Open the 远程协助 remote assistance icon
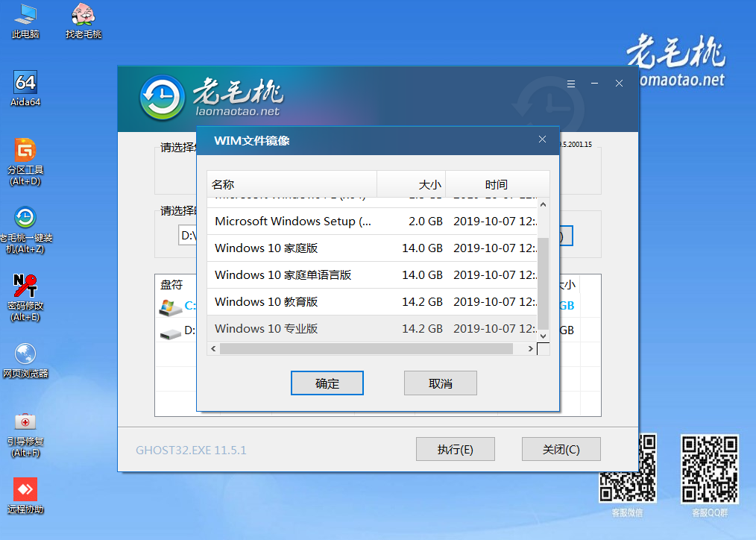The width and height of the screenshot is (756, 540). pyautogui.click(x=25, y=496)
